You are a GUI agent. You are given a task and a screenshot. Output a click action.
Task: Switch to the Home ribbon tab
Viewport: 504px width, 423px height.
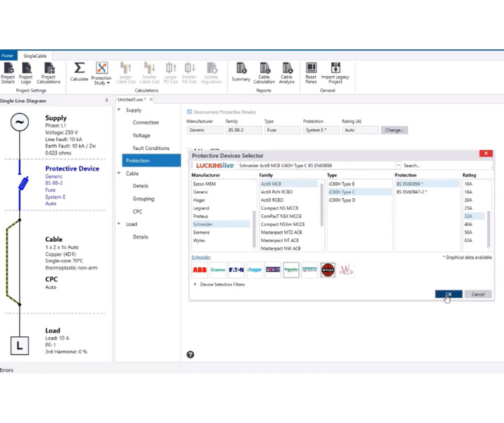coord(7,55)
